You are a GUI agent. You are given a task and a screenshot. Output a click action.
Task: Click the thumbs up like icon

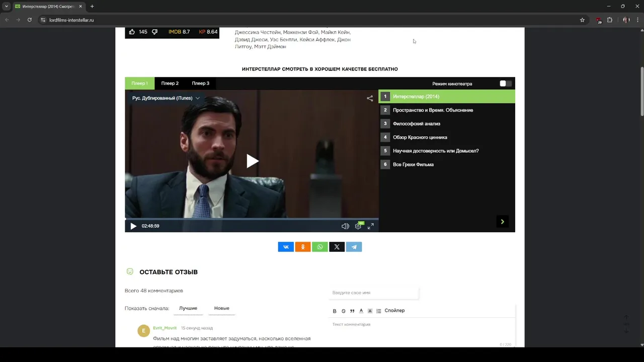point(132,32)
